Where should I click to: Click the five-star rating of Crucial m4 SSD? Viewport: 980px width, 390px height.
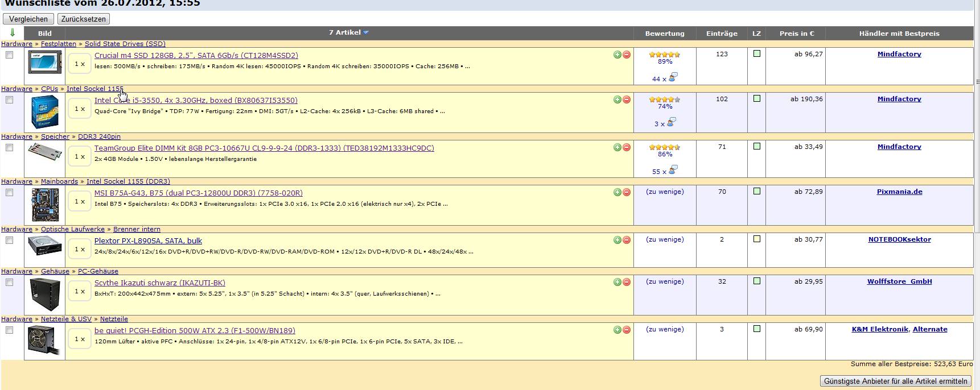[665, 55]
